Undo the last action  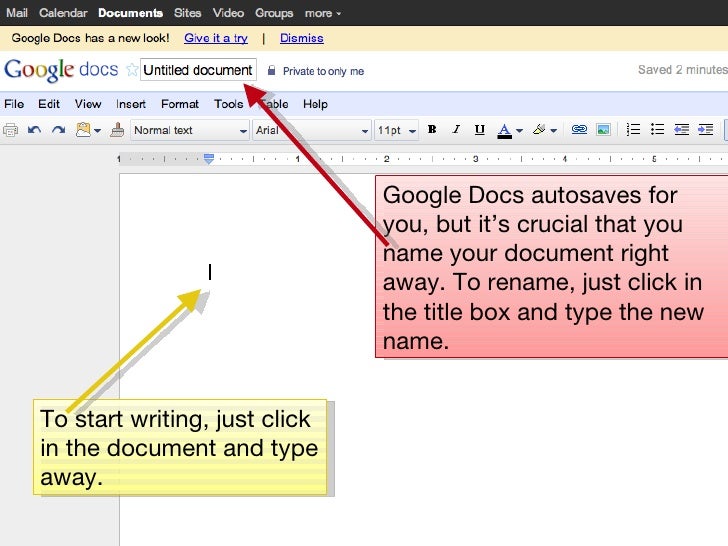point(34,130)
